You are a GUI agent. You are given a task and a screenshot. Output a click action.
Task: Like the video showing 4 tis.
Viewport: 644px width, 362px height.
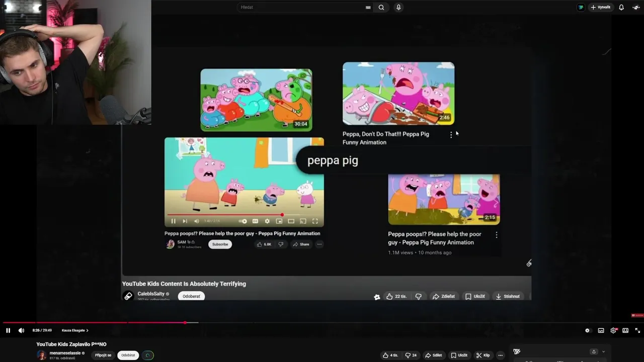tap(390, 355)
